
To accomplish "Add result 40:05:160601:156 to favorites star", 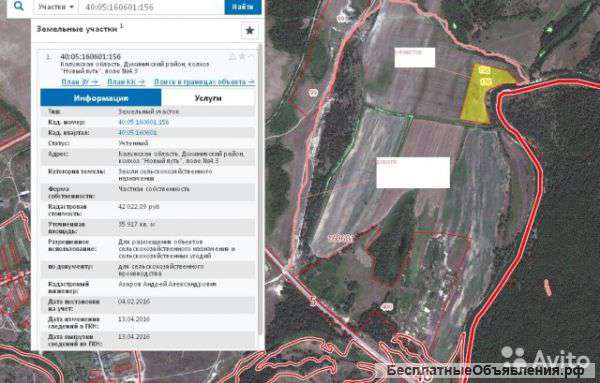I will click(x=241, y=57).
